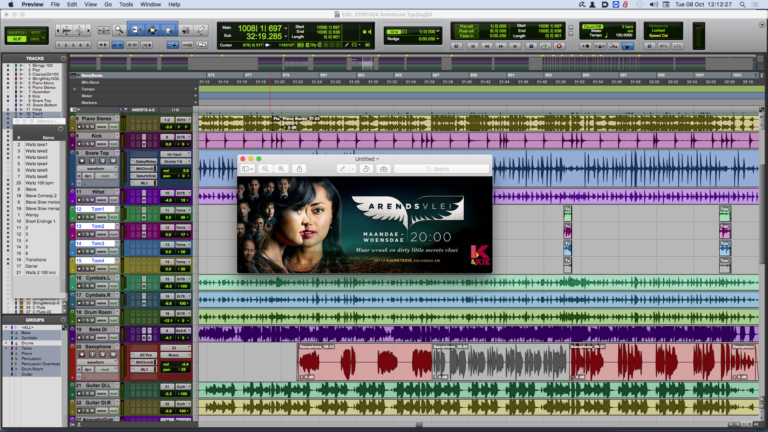This screenshot has height=432, width=768.
Task: Click the Arendsvlei image in Preview window
Action: [365, 225]
